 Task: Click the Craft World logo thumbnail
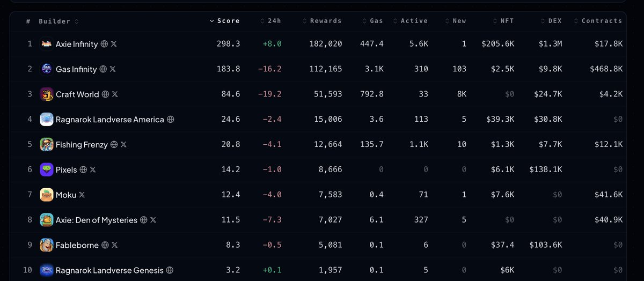point(47,94)
